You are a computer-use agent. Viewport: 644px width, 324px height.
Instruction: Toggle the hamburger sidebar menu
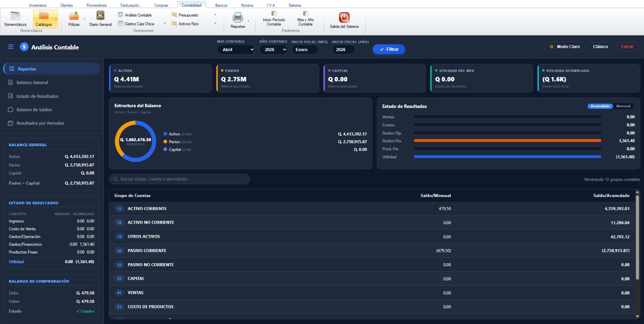pyautogui.click(x=11, y=47)
